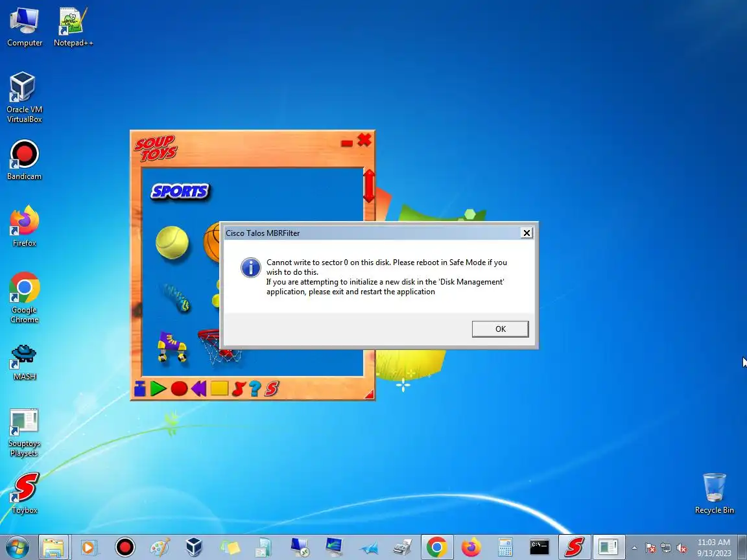Close the Cisco Talos MBRFilter dialog
Image resolution: width=747 pixels, height=560 pixels.
[527, 233]
